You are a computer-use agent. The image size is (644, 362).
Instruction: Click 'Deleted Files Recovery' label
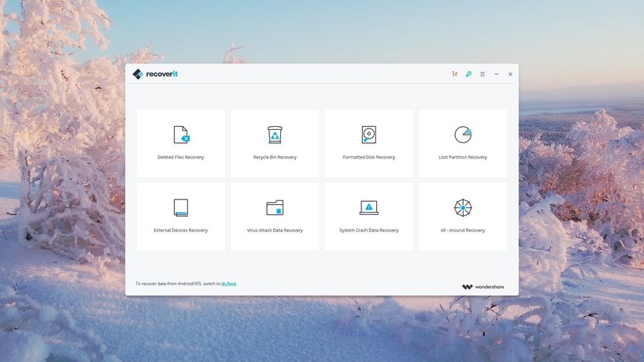[180, 157]
